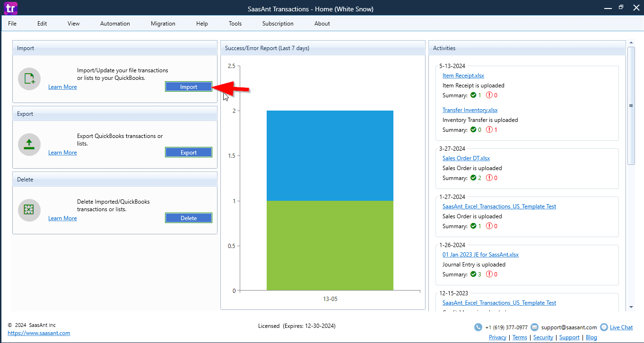Image resolution: width=644 pixels, height=343 pixels.
Task: Open the About menu
Action: (x=322, y=24)
